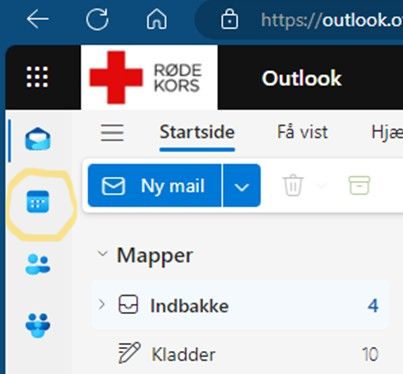This screenshot has height=374, width=403.
Task: Toggle the navigation pane hamburger menu
Action: coord(112,132)
